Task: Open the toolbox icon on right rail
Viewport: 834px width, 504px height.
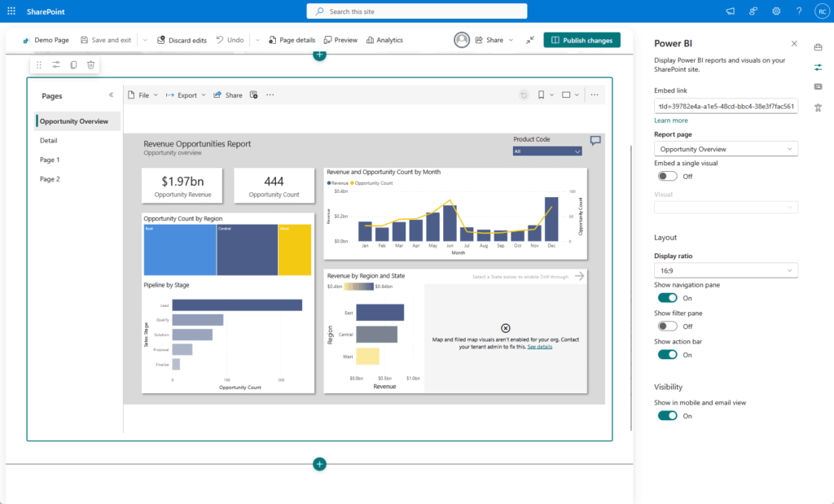Action: [818, 47]
